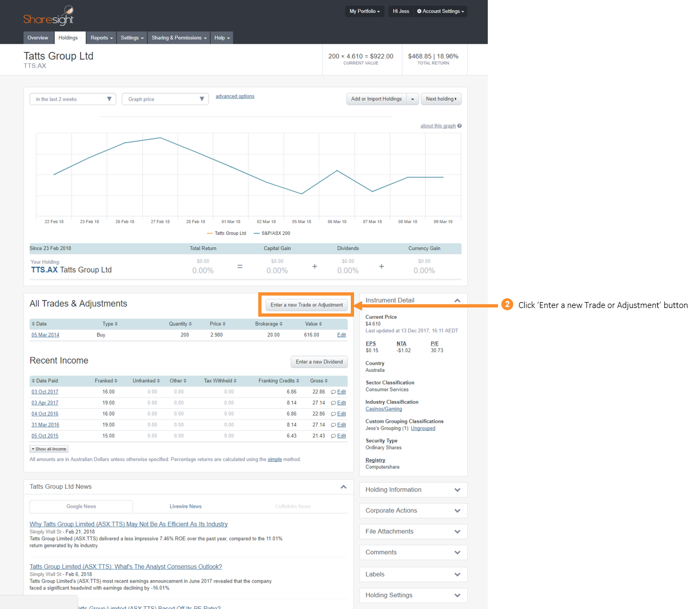Viewport: 700px width, 609px height.
Task: Open the arrow beside Add or Import Holdings
Action: click(413, 99)
